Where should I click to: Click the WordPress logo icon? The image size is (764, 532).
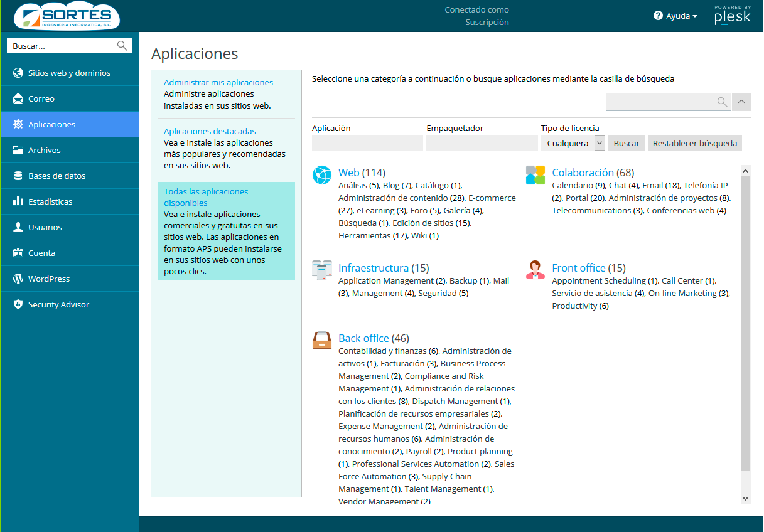[x=18, y=279]
